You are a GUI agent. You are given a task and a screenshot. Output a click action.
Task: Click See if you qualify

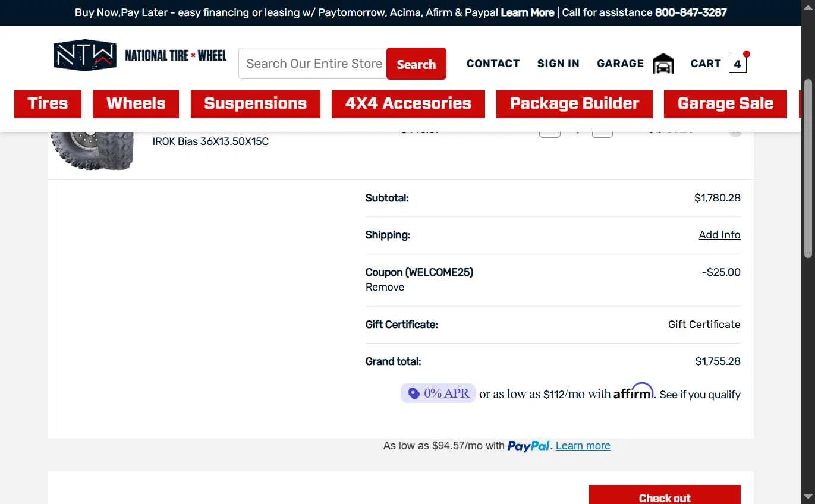point(700,395)
